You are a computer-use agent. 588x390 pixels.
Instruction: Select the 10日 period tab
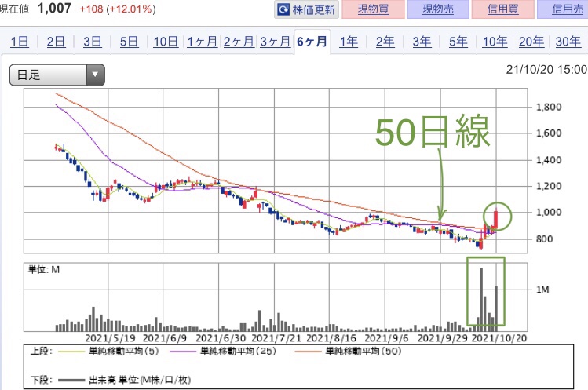pos(166,42)
